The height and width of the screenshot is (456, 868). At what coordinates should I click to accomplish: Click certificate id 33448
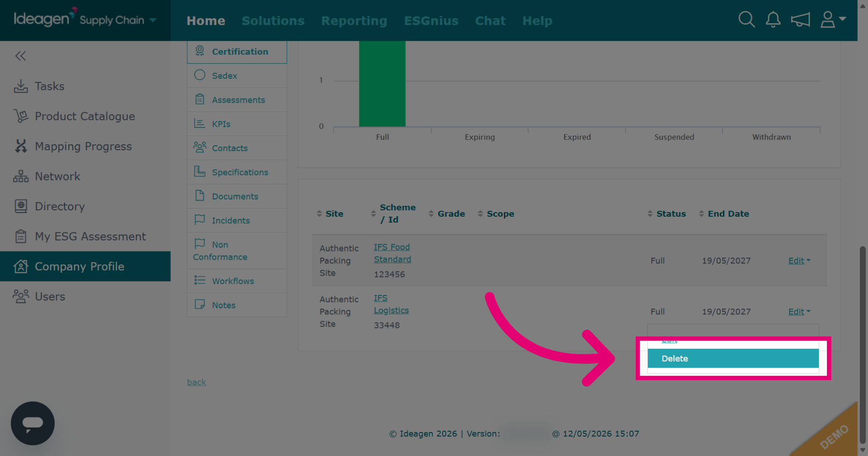[387, 325]
